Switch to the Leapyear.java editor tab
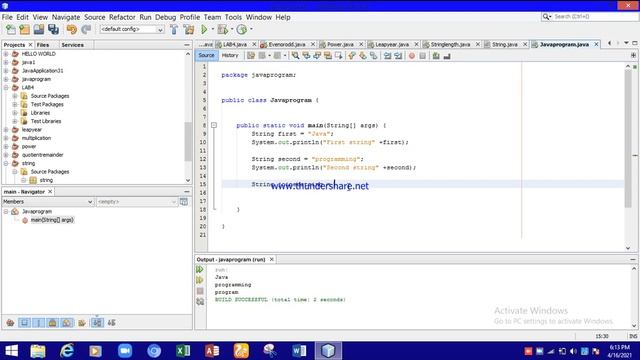Viewport: 640px width, 360px height. point(392,44)
